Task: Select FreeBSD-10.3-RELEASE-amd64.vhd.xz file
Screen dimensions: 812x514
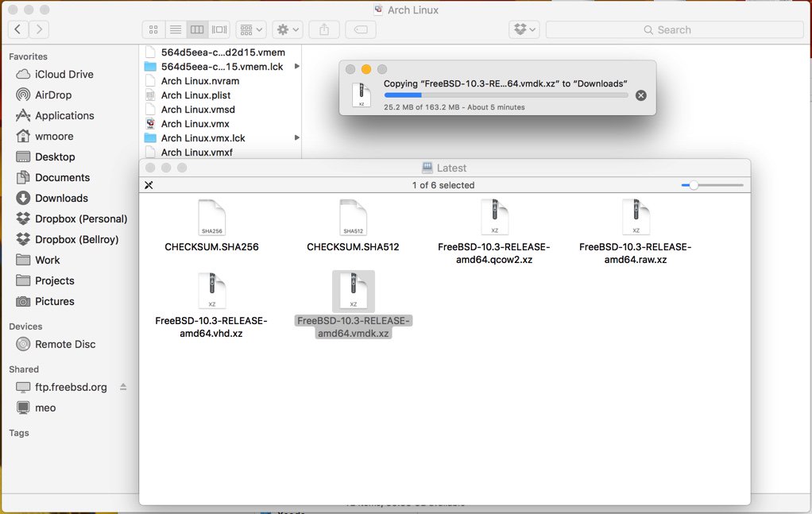Action: (211, 305)
